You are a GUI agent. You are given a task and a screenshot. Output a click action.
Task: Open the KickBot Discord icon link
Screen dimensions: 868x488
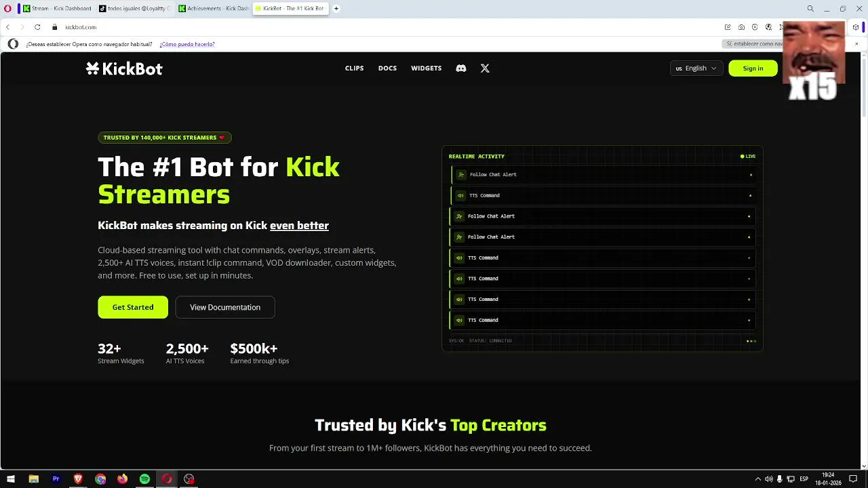(461, 68)
